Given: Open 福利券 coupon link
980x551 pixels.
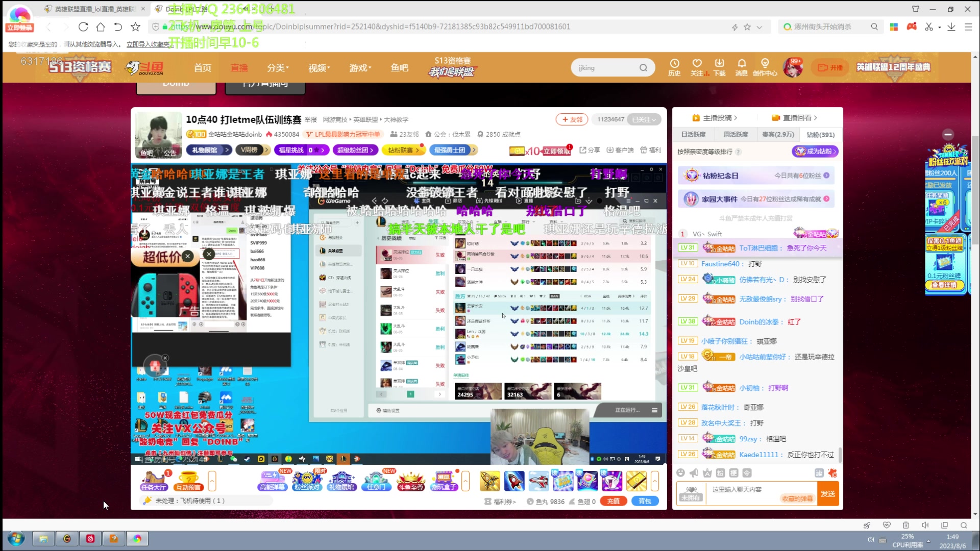Looking at the screenshot, I should (501, 502).
